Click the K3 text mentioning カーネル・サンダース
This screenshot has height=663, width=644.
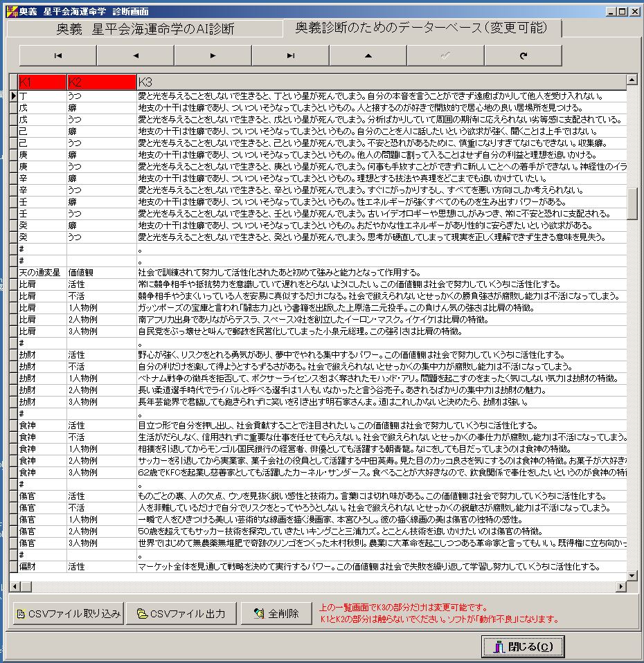[382, 473]
